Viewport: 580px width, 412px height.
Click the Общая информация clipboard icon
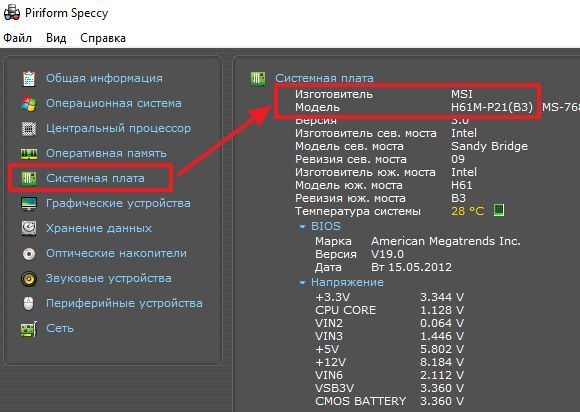pos(29,78)
